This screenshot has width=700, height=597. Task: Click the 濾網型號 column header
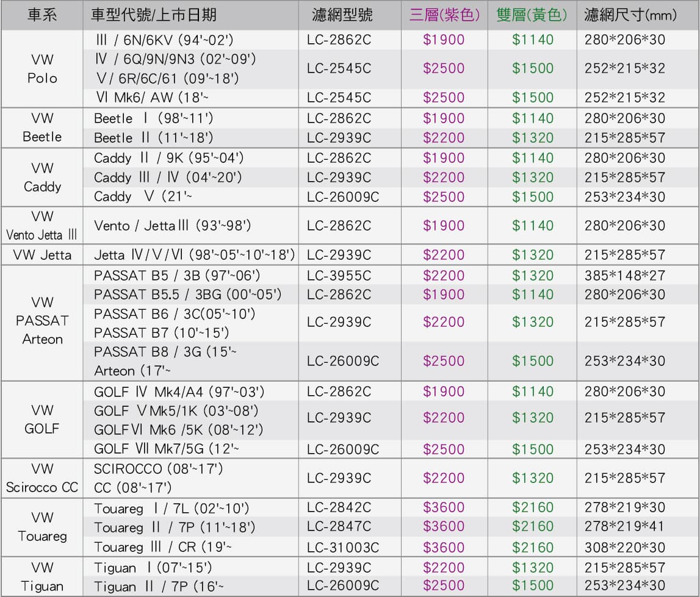coord(342,15)
